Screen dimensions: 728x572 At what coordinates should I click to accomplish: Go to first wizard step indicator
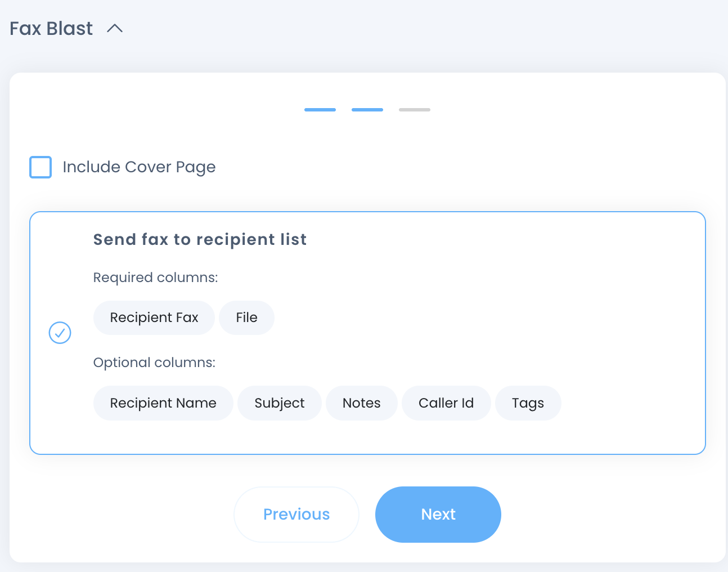click(x=320, y=110)
